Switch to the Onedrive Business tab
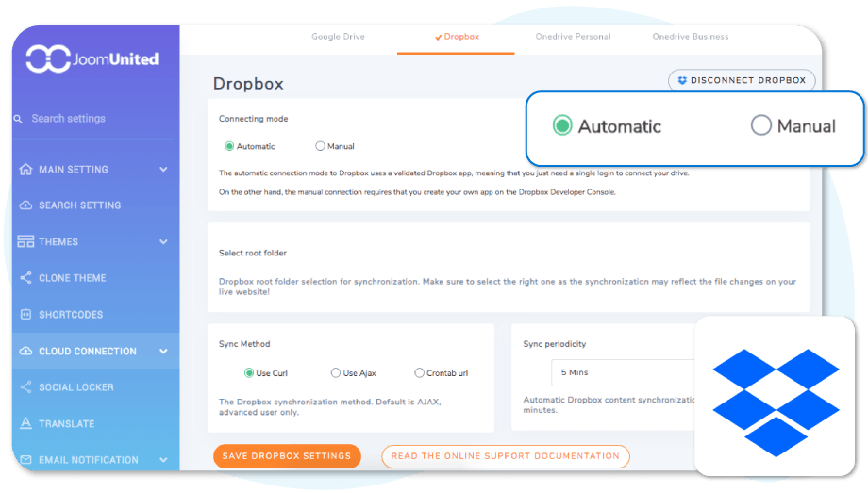Screen dimensions: 868x493 (x=691, y=37)
